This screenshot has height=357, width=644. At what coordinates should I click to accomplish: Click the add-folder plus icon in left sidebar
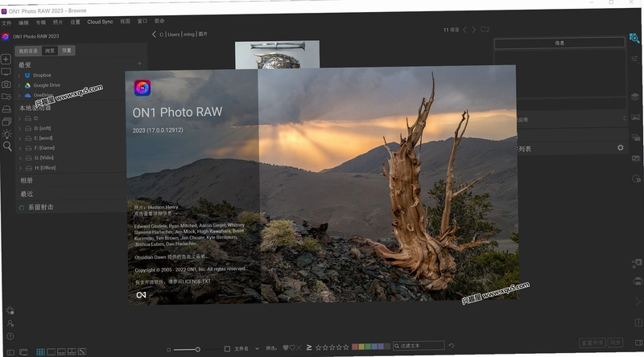coord(6,59)
